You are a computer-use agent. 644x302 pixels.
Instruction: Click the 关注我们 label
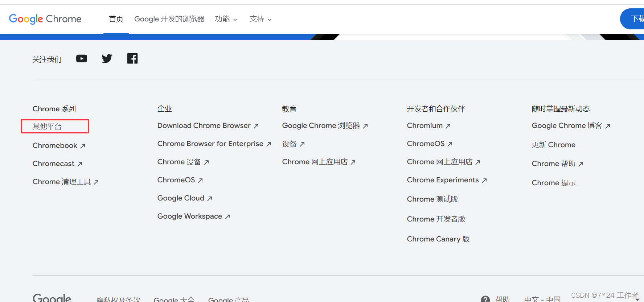pos(47,59)
